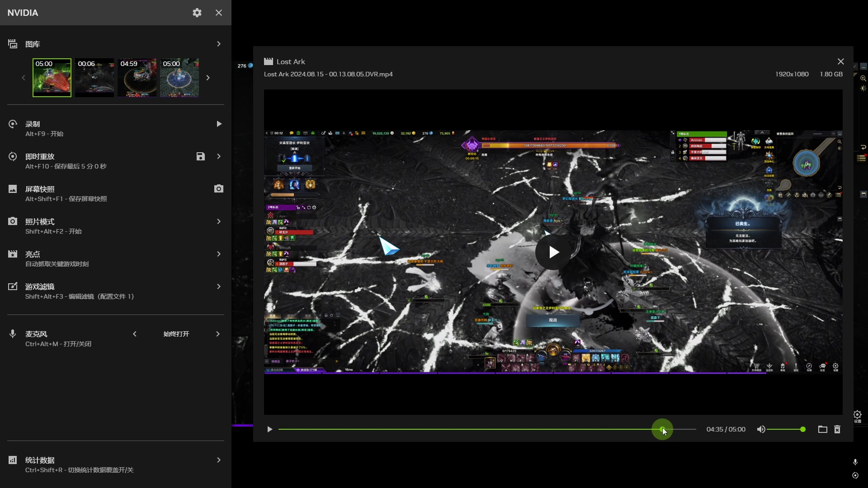Click the brightness icon on right edge

tap(863, 88)
